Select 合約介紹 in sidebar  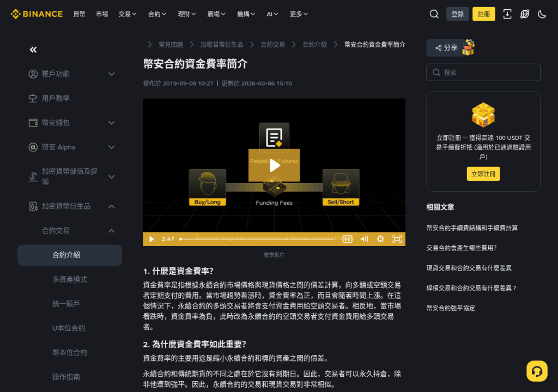70,255
